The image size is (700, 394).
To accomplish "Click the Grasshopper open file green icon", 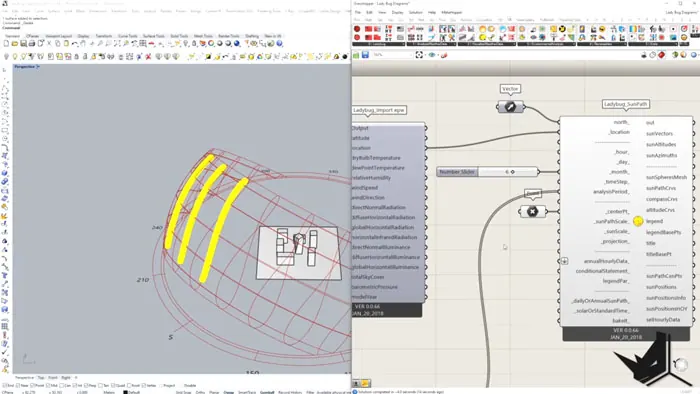I will point(356,55).
